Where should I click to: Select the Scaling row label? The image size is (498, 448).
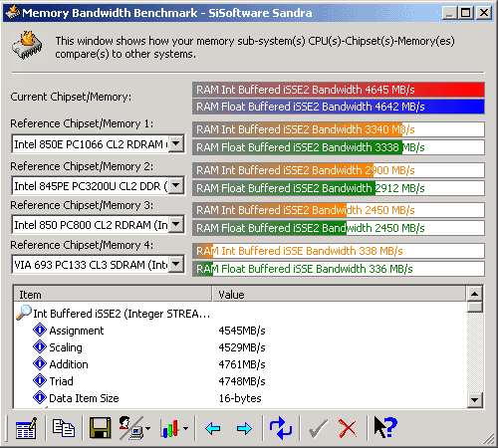pyautogui.click(x=66, y=347)
